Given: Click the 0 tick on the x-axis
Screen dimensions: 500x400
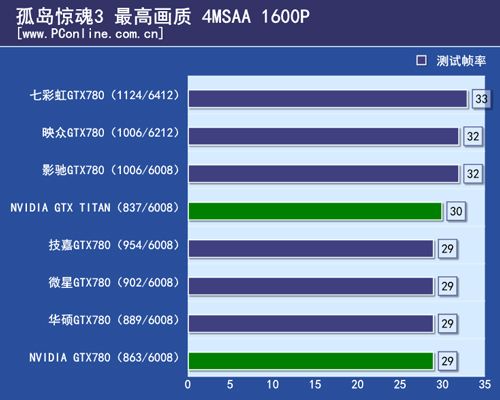Looking at the screenshot, I should (188, 384).
